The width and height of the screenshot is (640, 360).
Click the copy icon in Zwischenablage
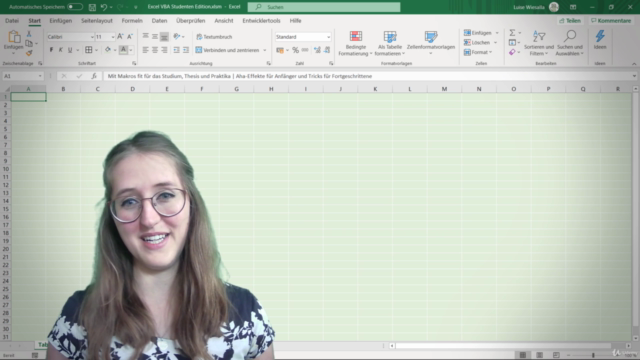pyautogui.click(x=29, y=43)
